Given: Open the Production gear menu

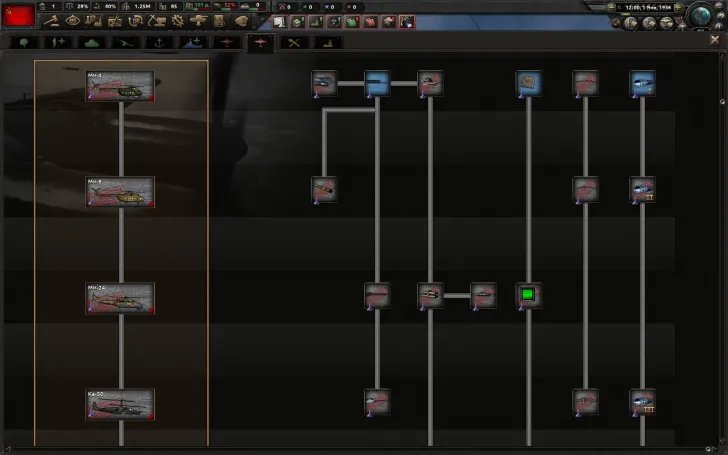Looking at the screenshot, I should [177, 21].
